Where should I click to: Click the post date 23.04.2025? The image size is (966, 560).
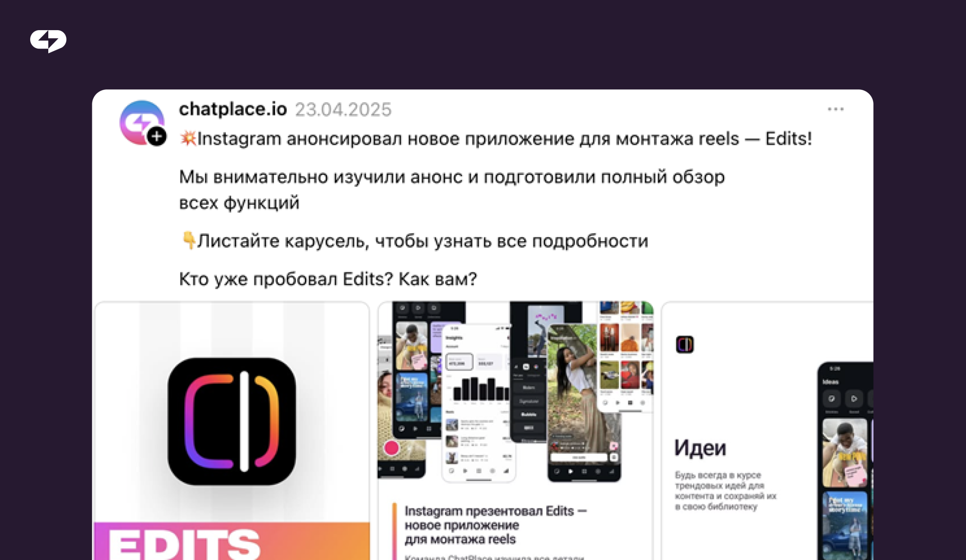(x=343, y=109)
